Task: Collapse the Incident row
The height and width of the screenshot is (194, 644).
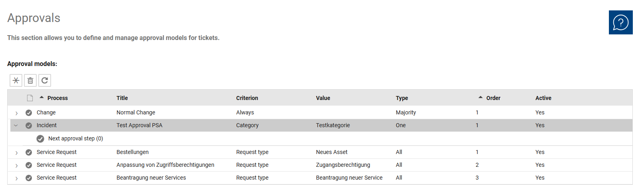Action: (16, 125)
